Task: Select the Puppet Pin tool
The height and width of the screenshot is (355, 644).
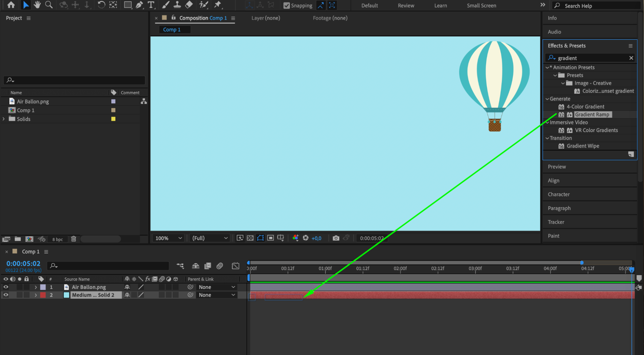Action: point(218,5)
